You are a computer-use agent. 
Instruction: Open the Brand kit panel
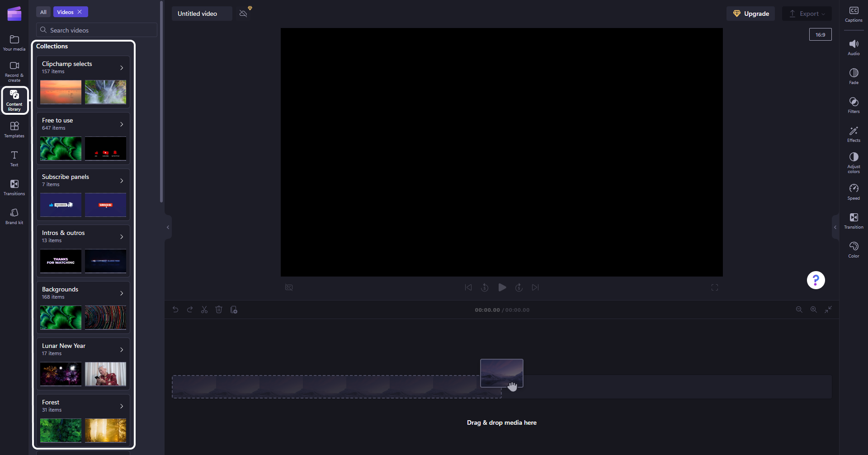pos(14,216)
